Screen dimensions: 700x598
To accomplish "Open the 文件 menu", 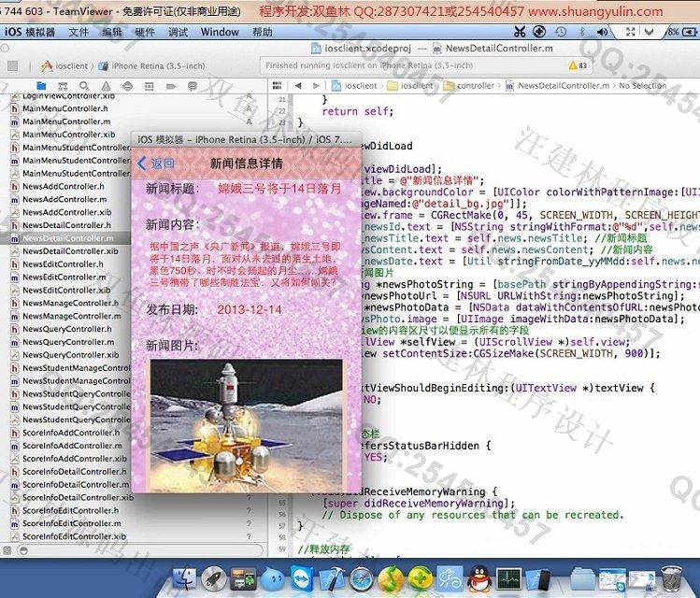I will point(79,32).
